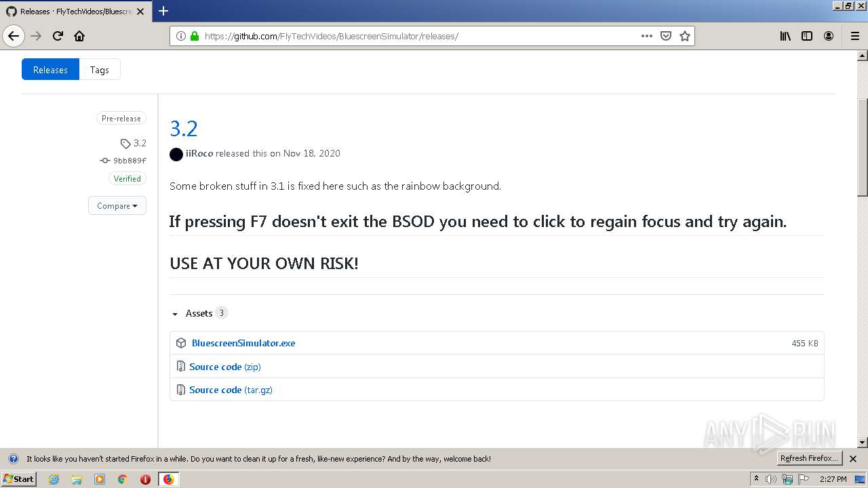Open the Firefox hamburger menu
The width and height of the screenshot is (868, 488).
[854, 36]
